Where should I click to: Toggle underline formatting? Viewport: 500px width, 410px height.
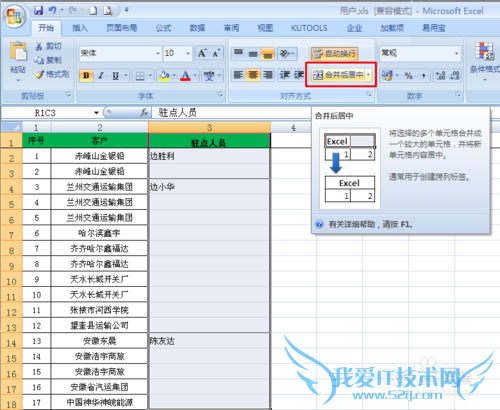click(116, 76)
